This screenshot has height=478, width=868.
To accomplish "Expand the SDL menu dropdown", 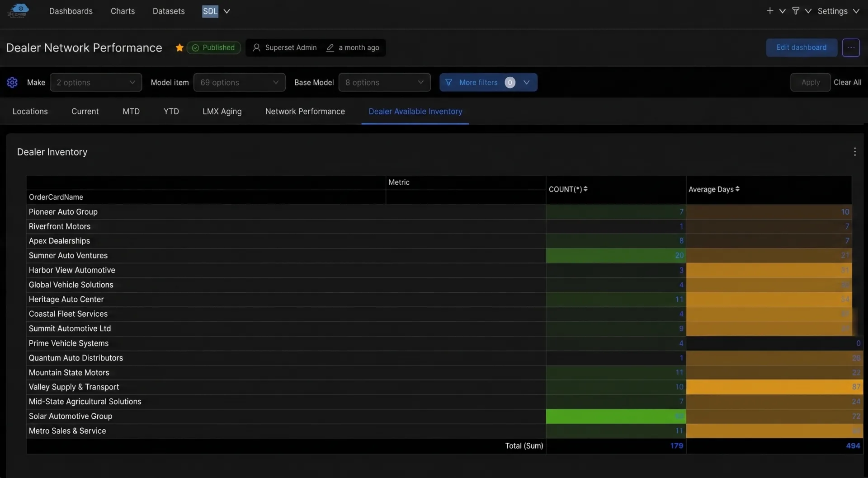I will coord(226,11).
